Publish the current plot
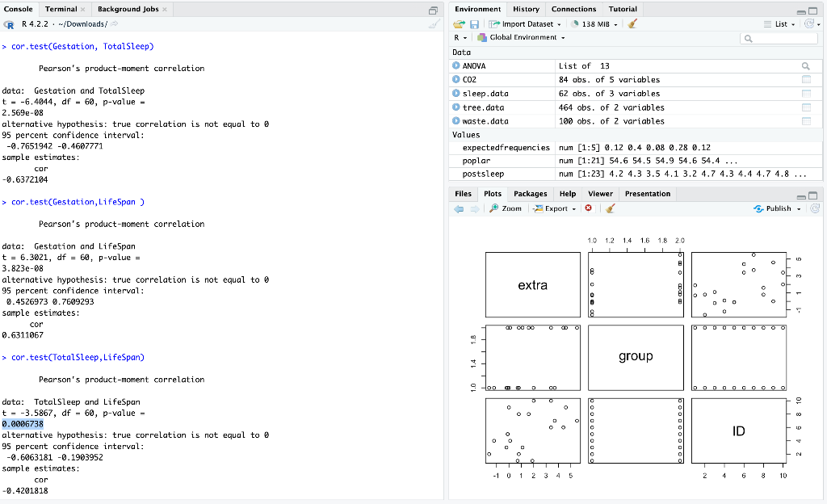Screen dimensions: 827x504 [775, 208]
